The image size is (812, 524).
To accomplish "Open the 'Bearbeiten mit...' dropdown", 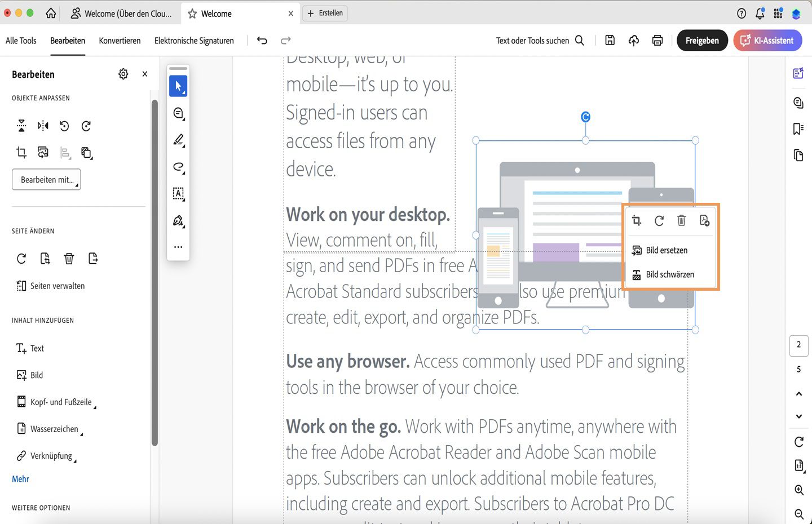I will pyautogui.click(x=46, y=179).
